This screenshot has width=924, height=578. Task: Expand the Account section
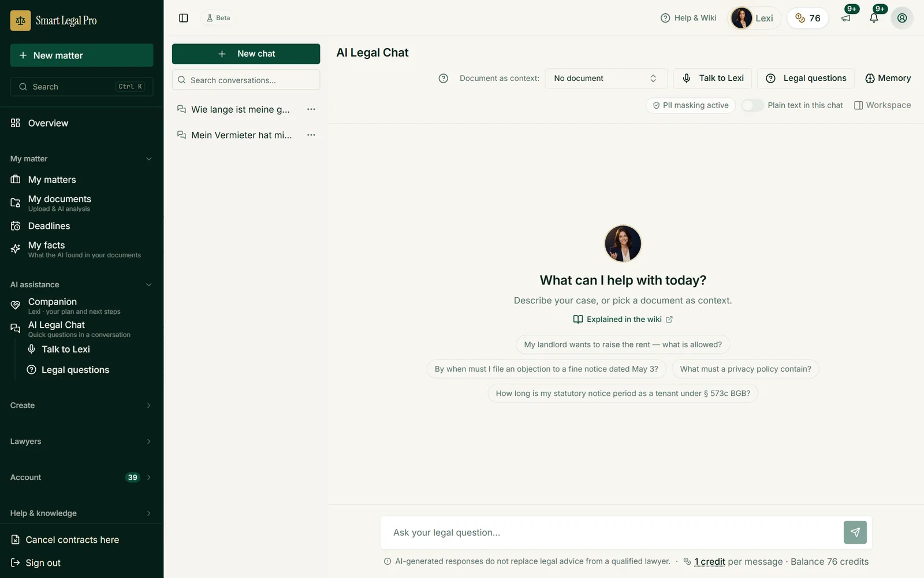[x=81, y=477]
